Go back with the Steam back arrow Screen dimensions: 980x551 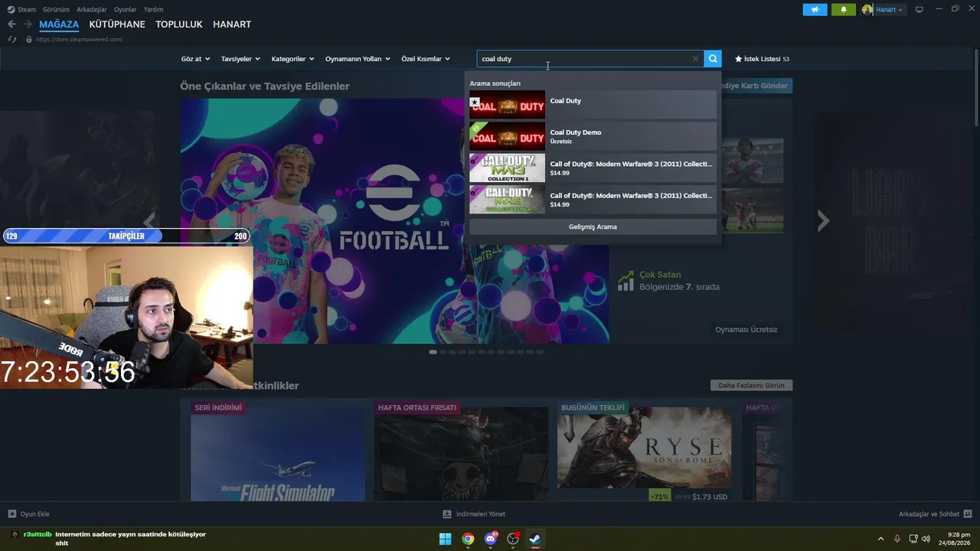11,24
